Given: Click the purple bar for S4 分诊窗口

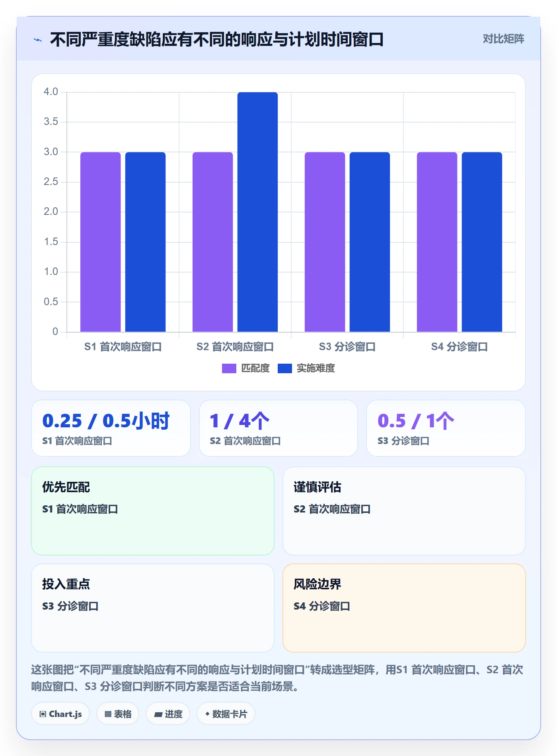Looking at the screenshot, I should 437,242.
